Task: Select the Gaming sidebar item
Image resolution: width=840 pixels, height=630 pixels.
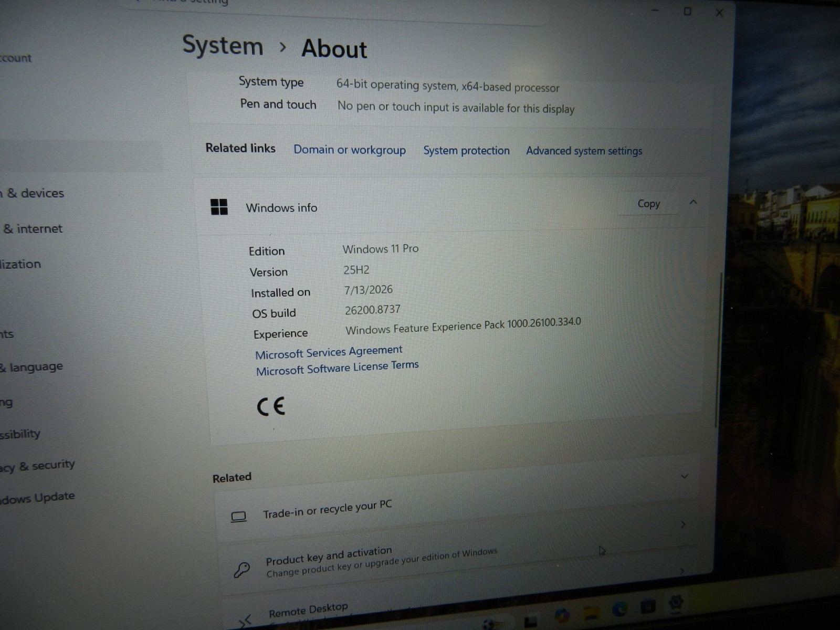Action: coord(6,403)
